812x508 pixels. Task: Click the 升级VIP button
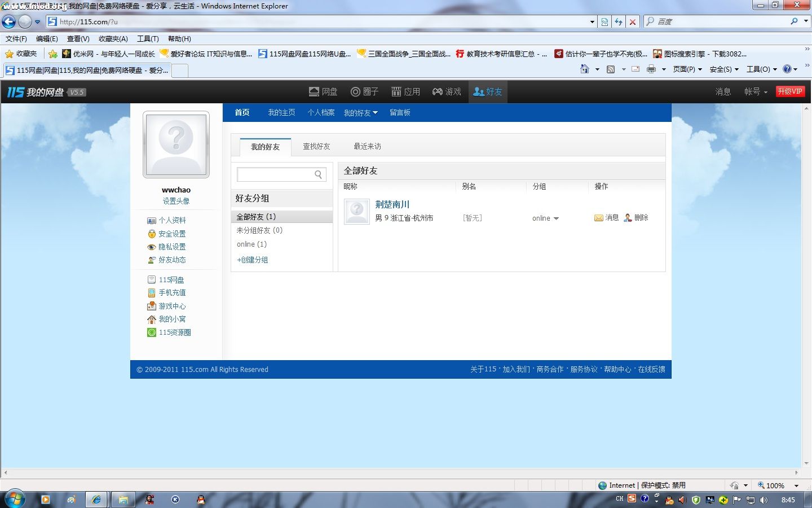click(x=789, y=91)
